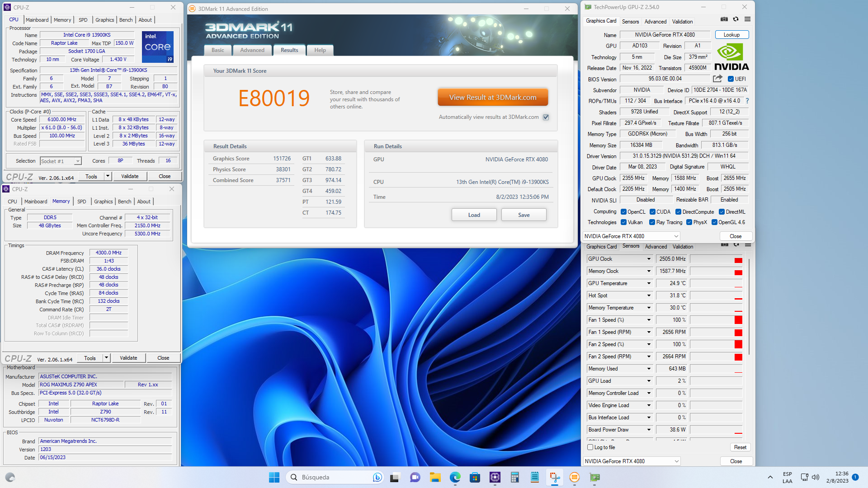Image resolution: width=868 pixels, height=488 pixels.
Task: Open the GPU selector dropdown in the Sensors window
Action: [x=632, y=461]
